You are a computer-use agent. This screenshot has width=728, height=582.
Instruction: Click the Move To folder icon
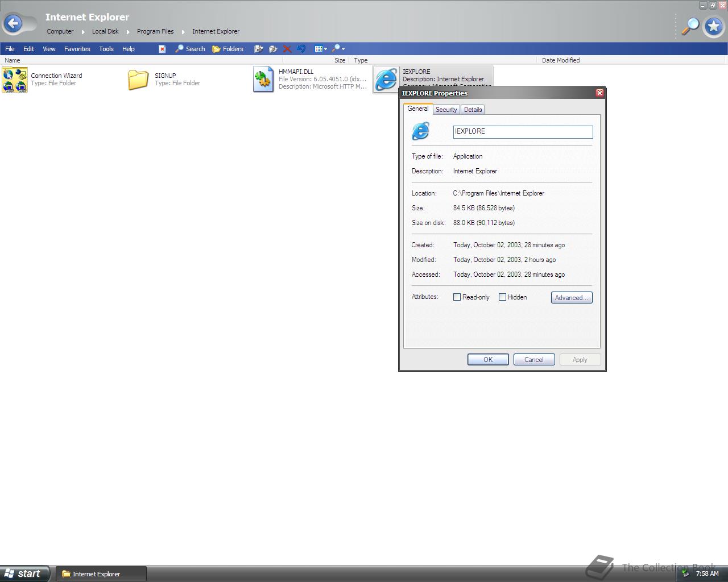[258, 49]
